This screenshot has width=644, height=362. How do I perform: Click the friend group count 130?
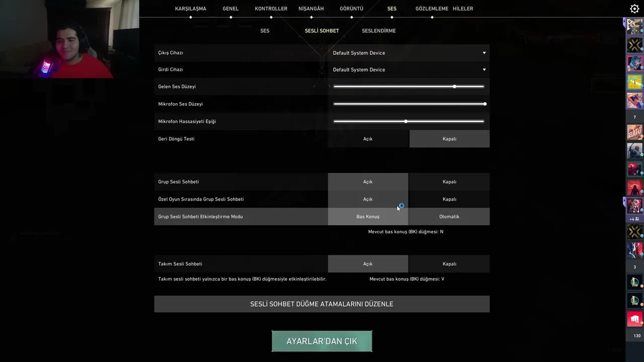pos(637,336)
